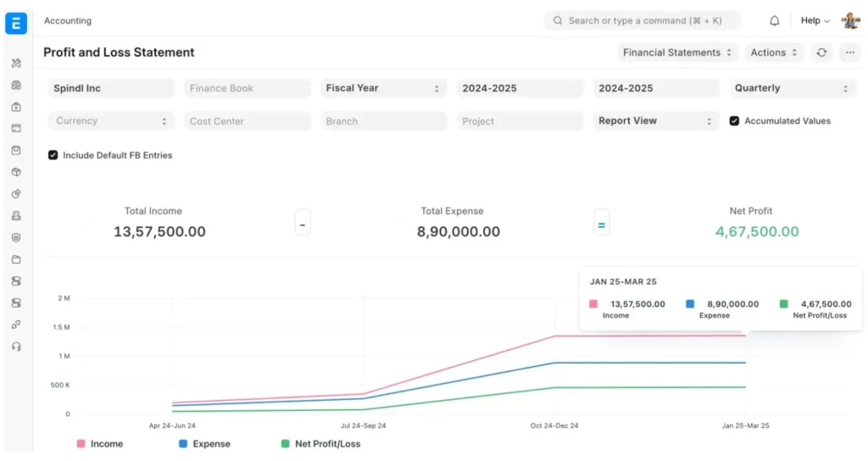Screen dimensions: 868x461
Task: Expand the Quarterly periodicity dropdown
Action: 793,88
